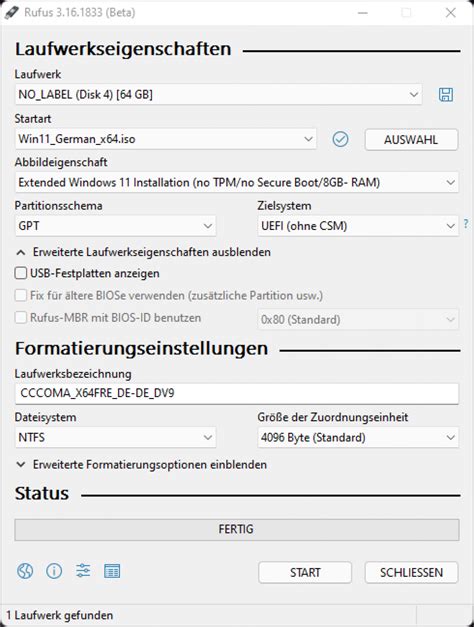Show the log table icon
This screenshot has height=627, width=474.
pos(112,571)
